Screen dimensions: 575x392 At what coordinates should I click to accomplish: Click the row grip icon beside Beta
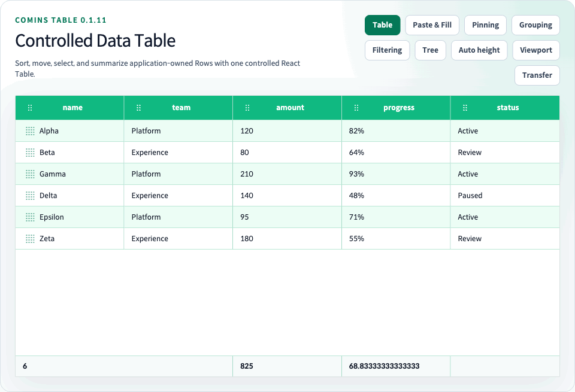tap(30, 153)
